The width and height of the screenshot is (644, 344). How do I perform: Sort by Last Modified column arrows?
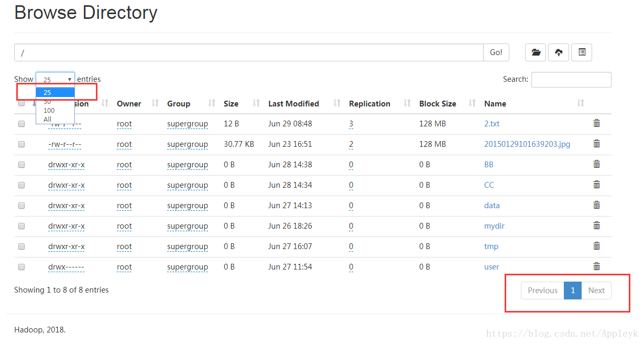337,103
